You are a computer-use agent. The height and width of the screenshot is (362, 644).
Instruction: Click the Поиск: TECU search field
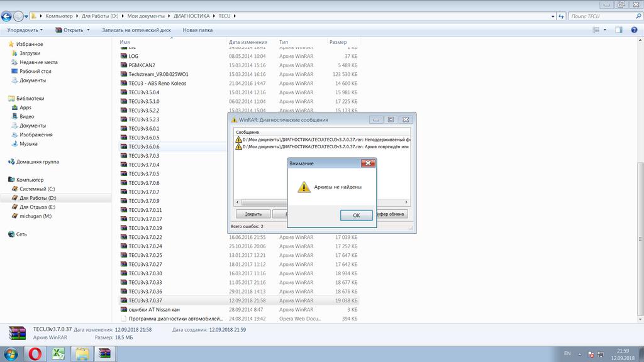click(604, 16)
